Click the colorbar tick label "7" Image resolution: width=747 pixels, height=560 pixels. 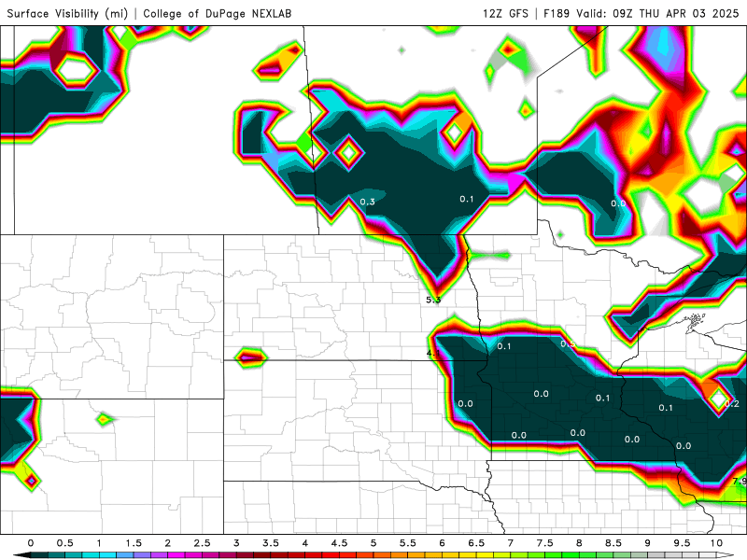[x=510, y=543]
